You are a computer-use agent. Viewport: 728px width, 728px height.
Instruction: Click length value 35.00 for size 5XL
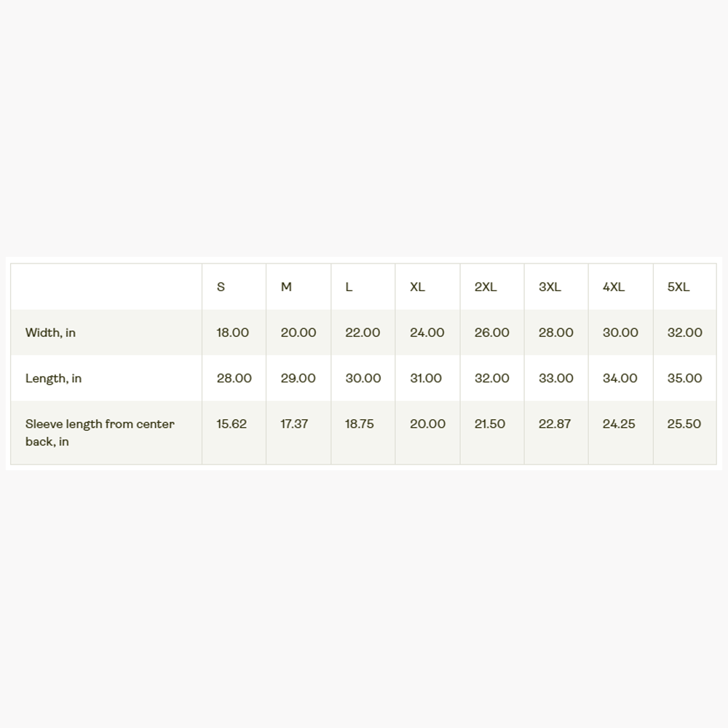(x=684, y=378)
